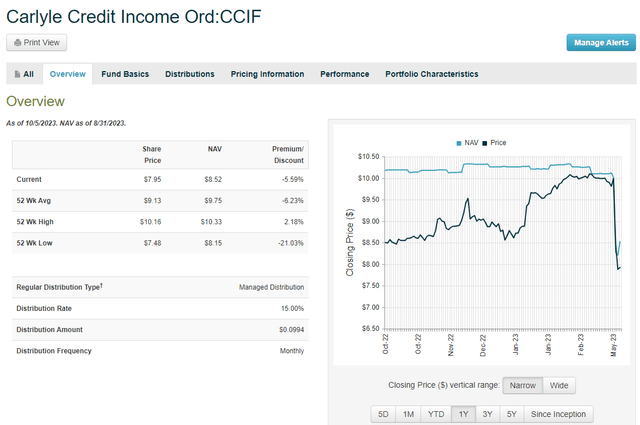Click the NAV legend color swatch
Image resolution: width=640 pixels, height=425 pixels.
(x=459, y=143)
